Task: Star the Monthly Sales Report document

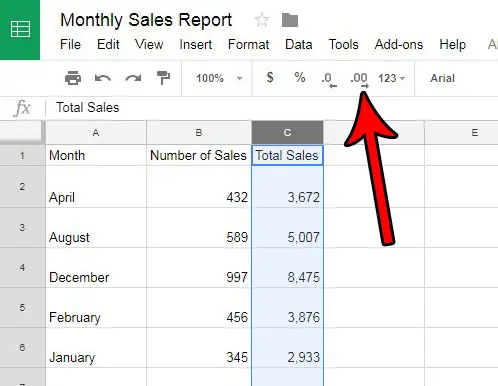Action: point(262,20)
